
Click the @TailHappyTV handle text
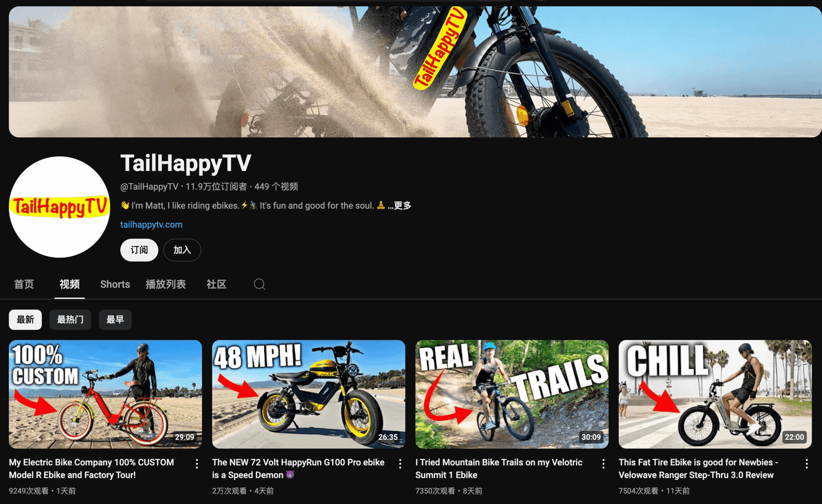149,187
